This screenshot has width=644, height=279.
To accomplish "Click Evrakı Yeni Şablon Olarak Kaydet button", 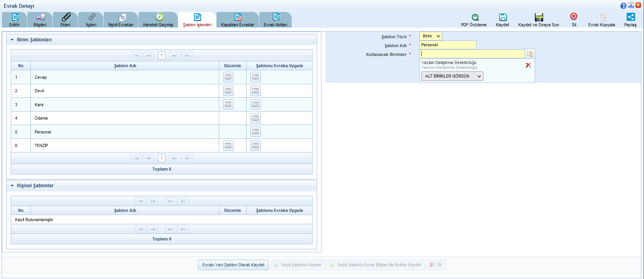I will [233, 265].
